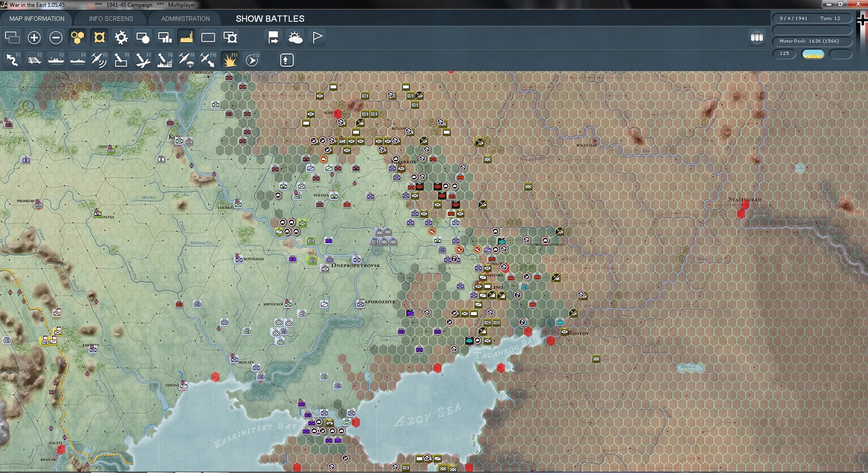Click the SHOW BATTLES mode label
The height and width of the screenshot is (473, 868).
click(x=270, y=19)
